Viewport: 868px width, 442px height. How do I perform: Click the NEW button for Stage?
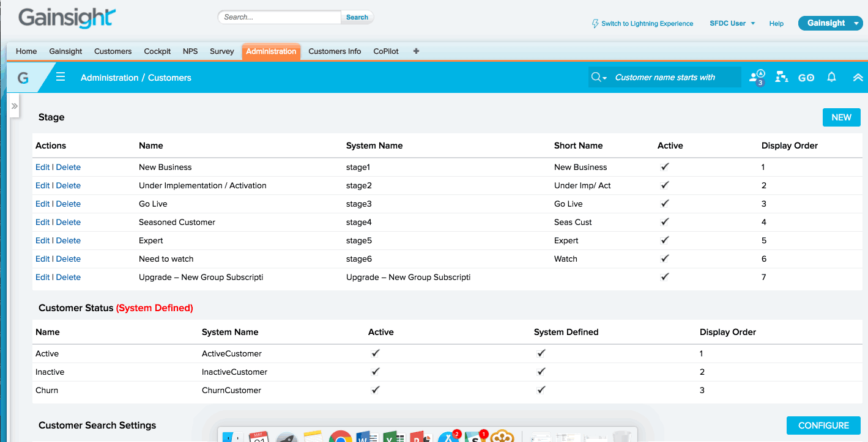click(x=841, y=117)
